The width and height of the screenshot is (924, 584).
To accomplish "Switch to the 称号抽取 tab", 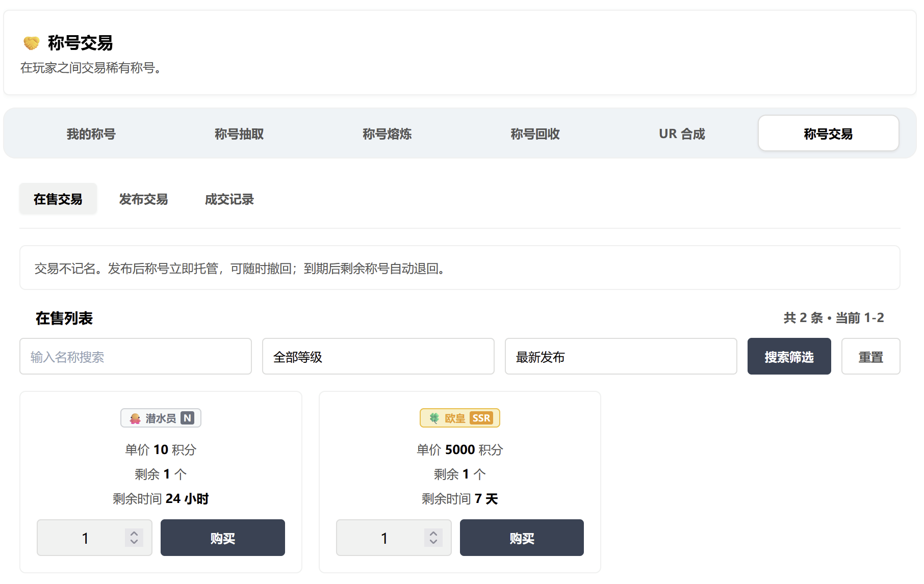I will 239,134.
